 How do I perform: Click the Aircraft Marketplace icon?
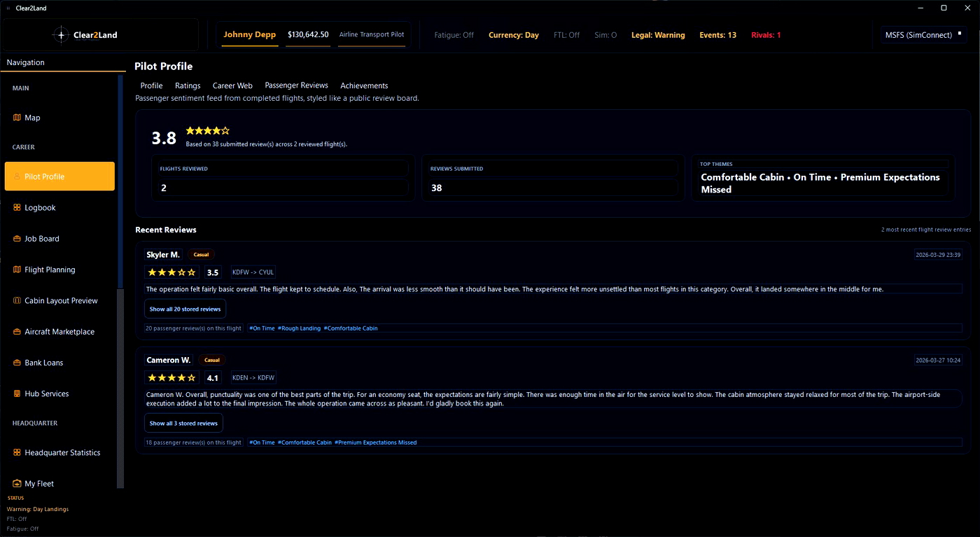17,332
